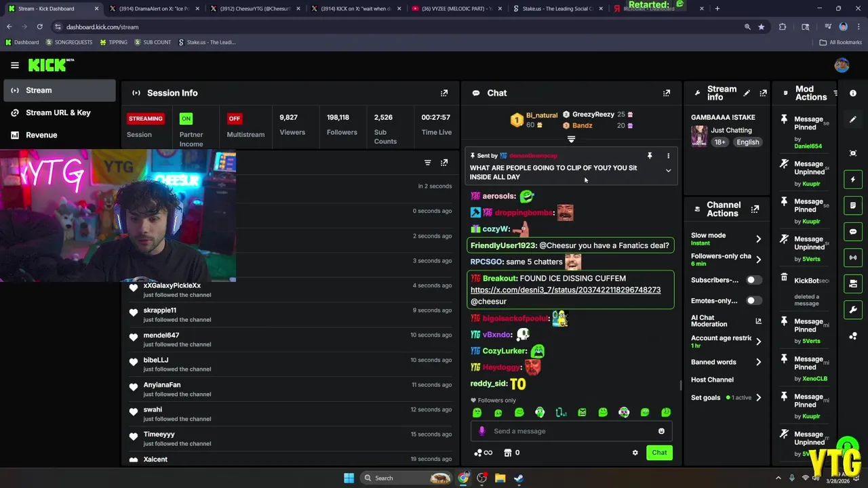Reload page with browser refresh button
Image resolution: width=868 pixels, height=488 pixels.
[39, 26]
